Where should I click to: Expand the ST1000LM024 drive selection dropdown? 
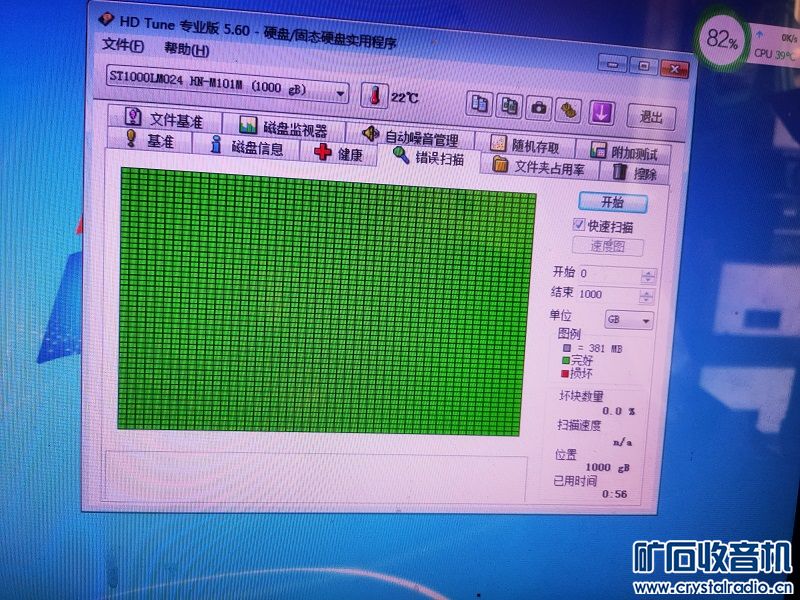pos(228,85)
